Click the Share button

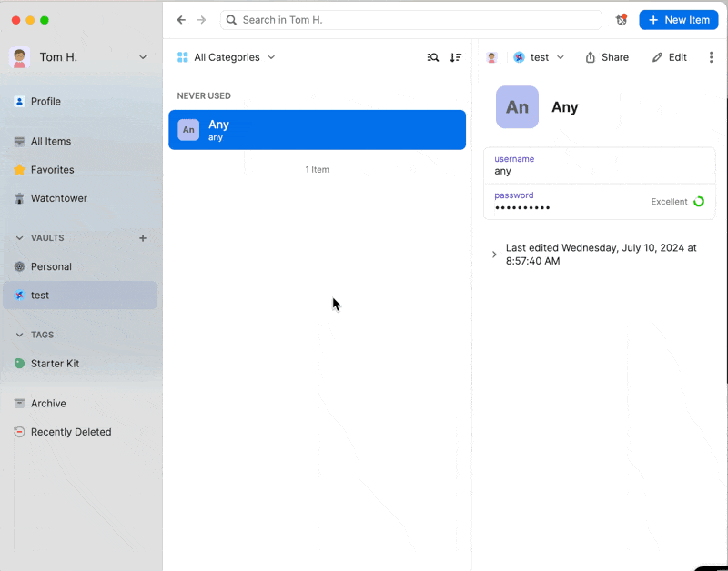607,57
